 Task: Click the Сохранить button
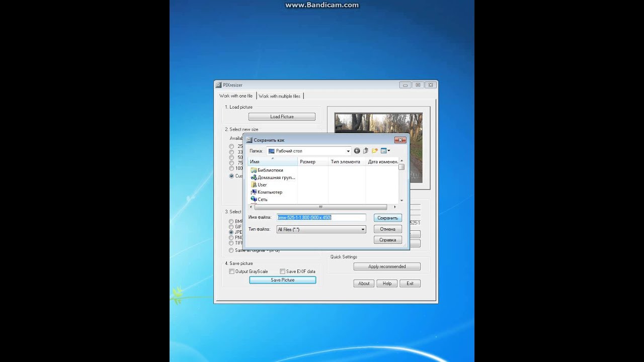388,218
